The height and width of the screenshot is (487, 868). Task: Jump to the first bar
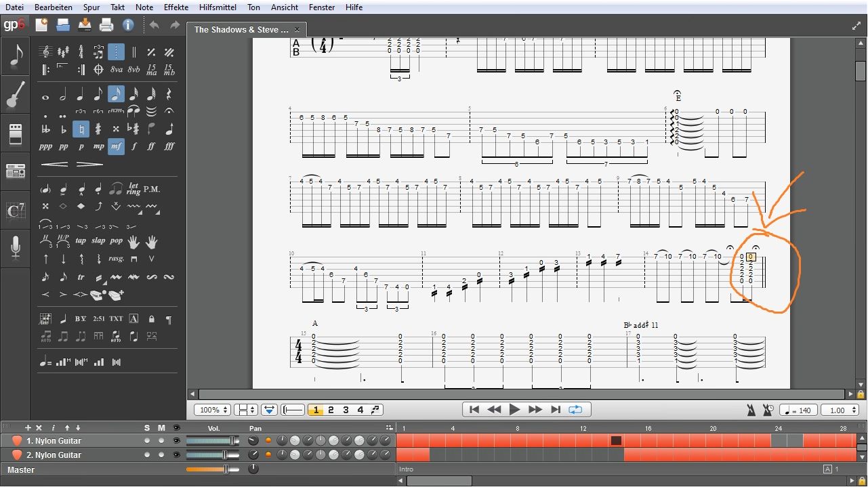[x=474, y=410]
